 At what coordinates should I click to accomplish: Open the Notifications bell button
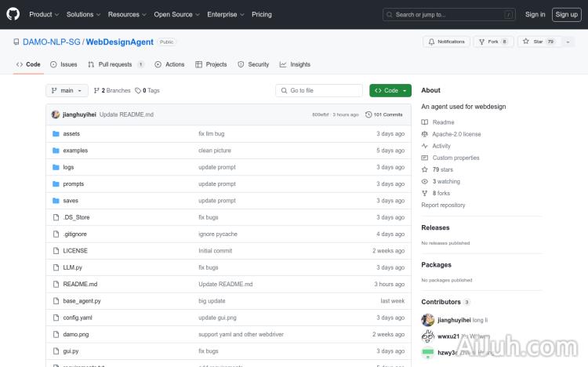pyautogui.click(x=445, y=42)
